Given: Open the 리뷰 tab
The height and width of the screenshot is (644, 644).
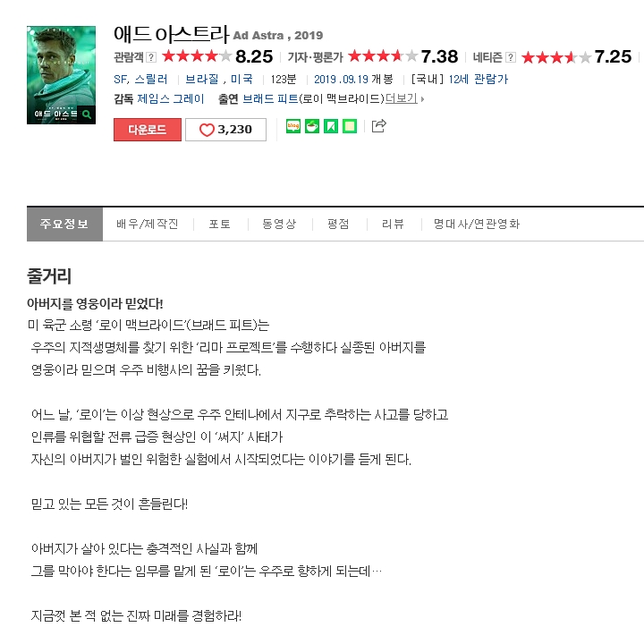Looking at the screenshot, I should [x=393, y=225].
